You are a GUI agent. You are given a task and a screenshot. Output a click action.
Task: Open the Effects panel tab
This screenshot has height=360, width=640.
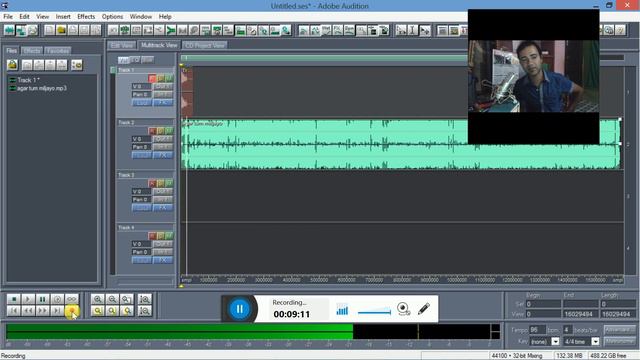click(32, 51)
